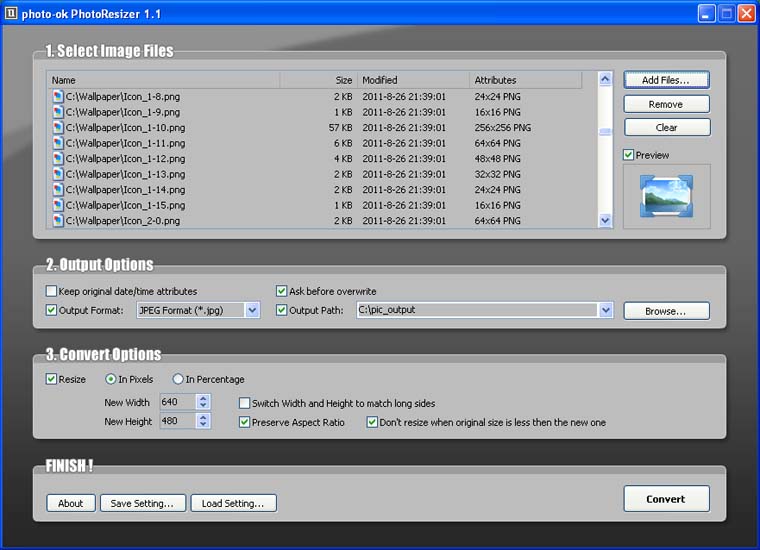Sort the file list by Attributes column
The width and height of the screenshot is (760, 550).
pyautogui.click(x=525, y=80)
